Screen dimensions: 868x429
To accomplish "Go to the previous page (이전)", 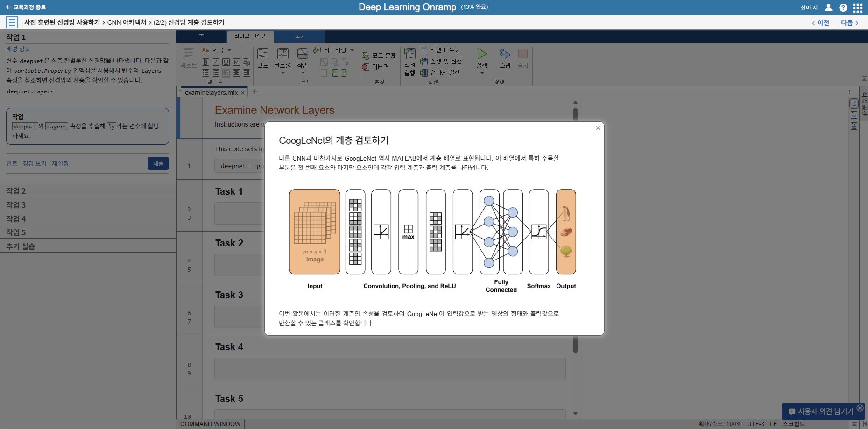I will click(821, 22).
